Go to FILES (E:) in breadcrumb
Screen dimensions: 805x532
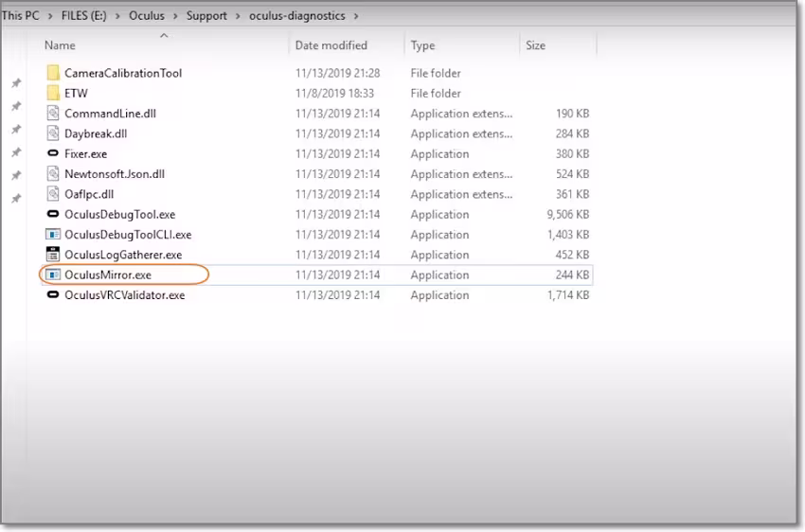83,16
